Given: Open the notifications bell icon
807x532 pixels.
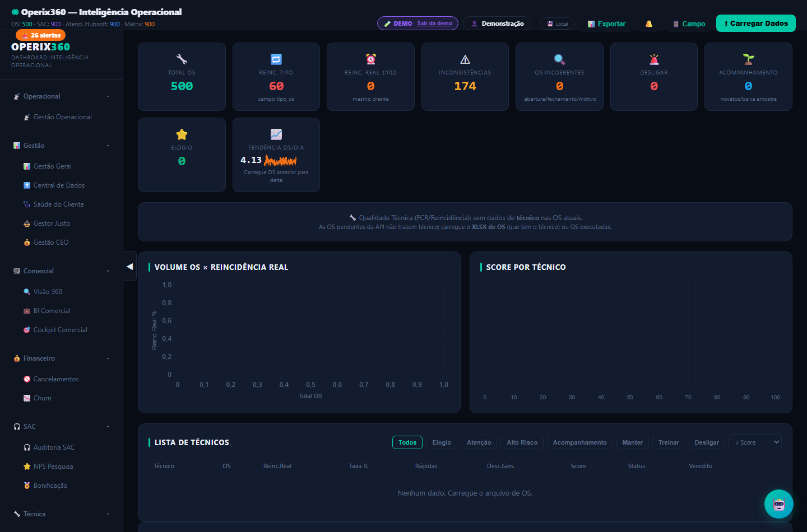Looking at the screenshot, I should 649,24.
